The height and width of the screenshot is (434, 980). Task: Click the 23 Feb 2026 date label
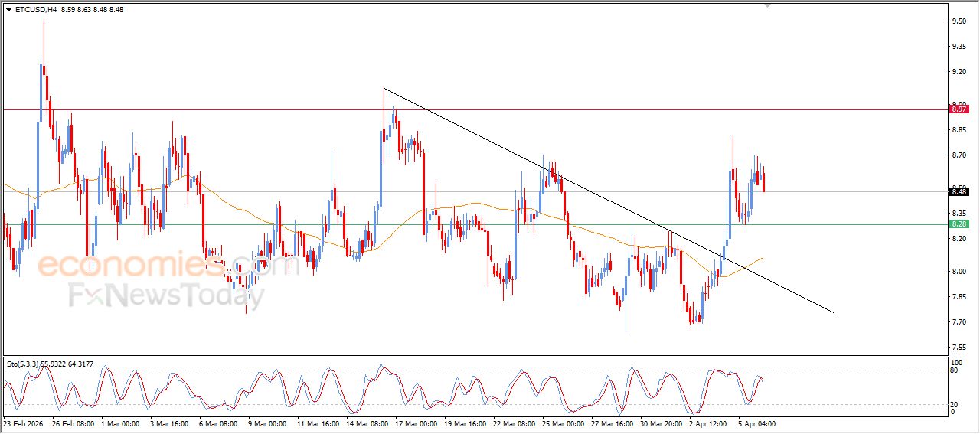(24, 423)
